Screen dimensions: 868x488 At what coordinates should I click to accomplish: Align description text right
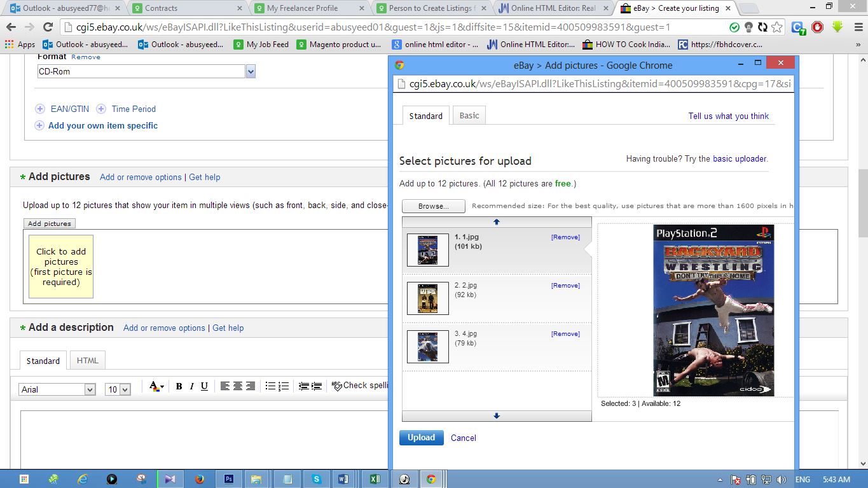[x=251, y=386]
